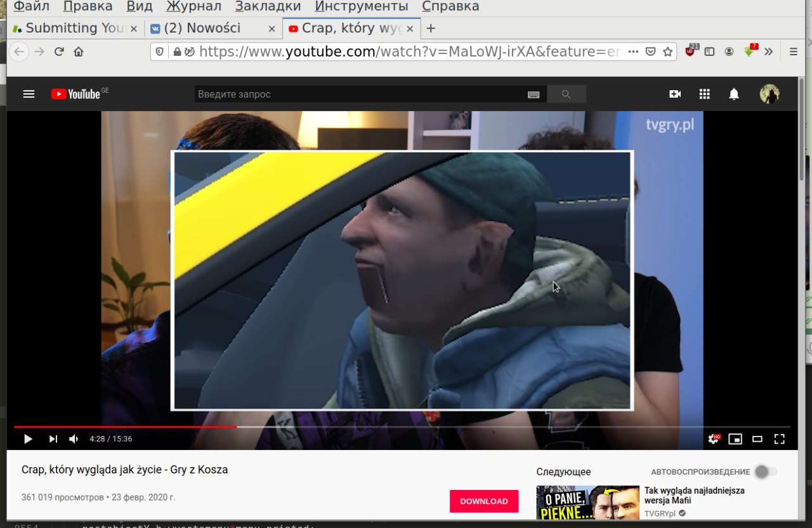The image size is (812, 528).
Task: Open the TVGRYpl channel link
Action: pos(660,513)
